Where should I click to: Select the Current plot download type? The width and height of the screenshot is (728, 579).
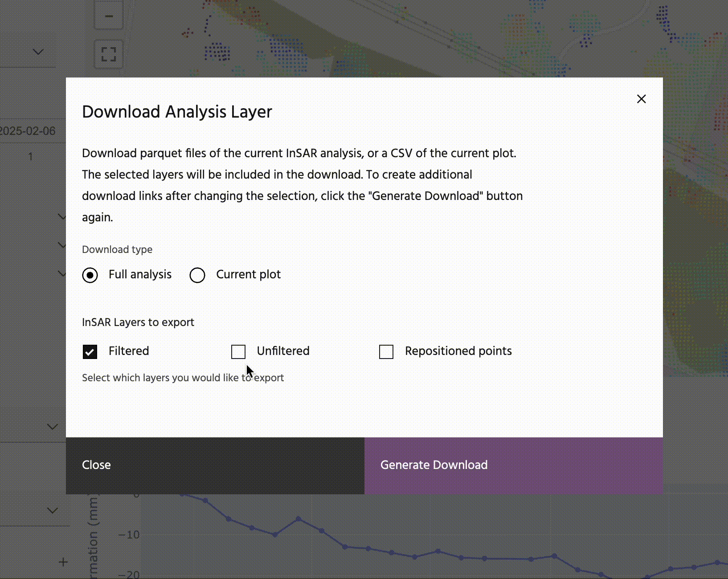197,275
